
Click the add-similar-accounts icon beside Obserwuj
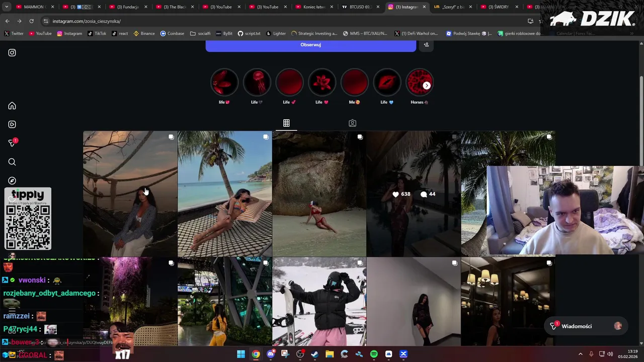(426, 45)
